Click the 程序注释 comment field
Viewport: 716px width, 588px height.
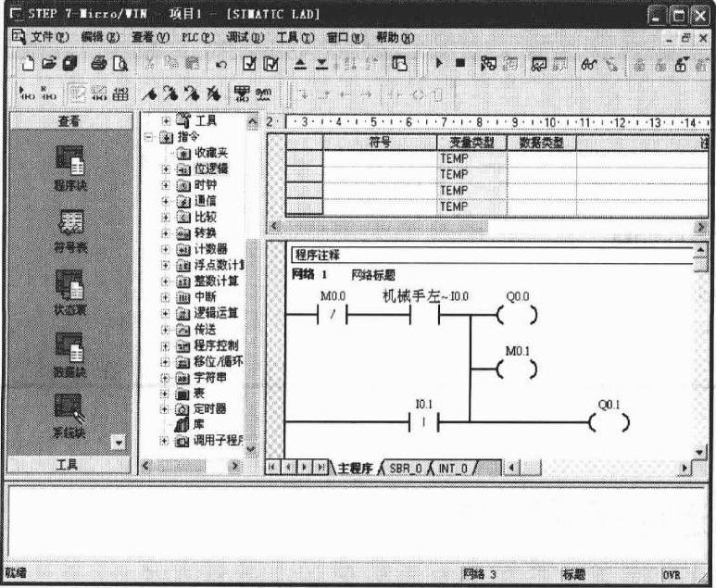pyautogui.click(x=492, y=255)
